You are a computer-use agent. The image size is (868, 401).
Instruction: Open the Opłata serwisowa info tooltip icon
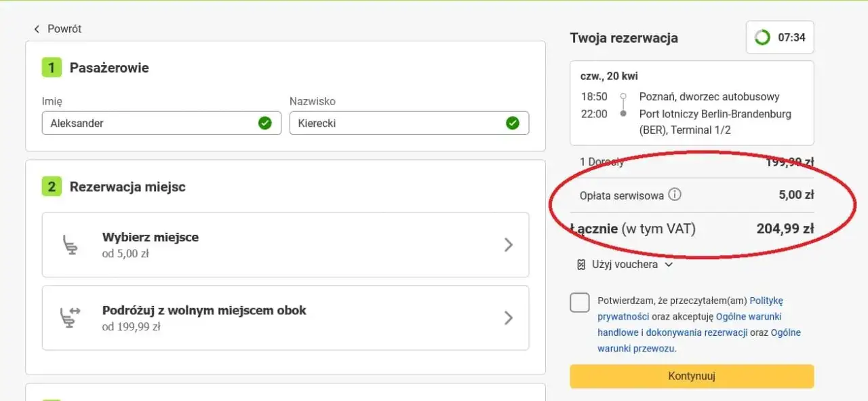coord(675,194)
